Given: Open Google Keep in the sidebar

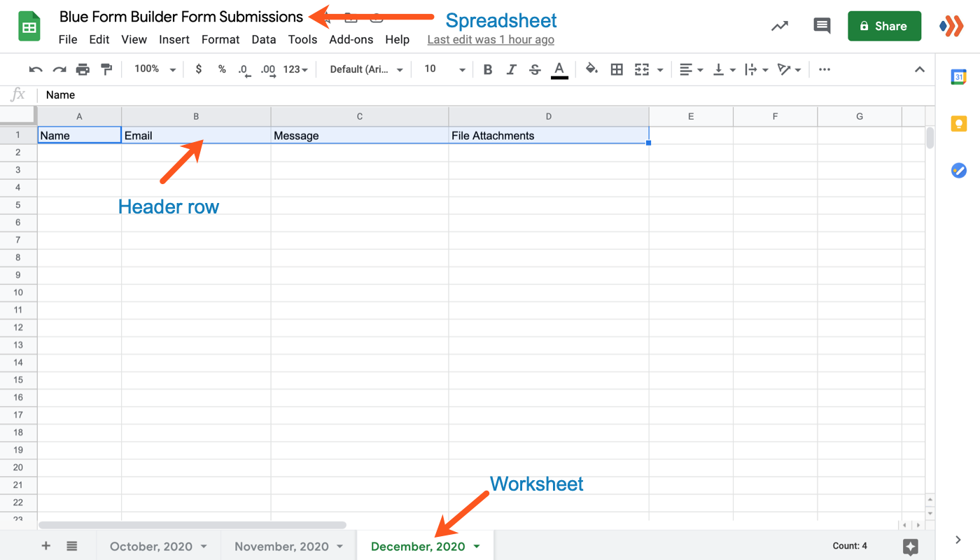Looking at the screenshot, I should (x=958, y=123).
